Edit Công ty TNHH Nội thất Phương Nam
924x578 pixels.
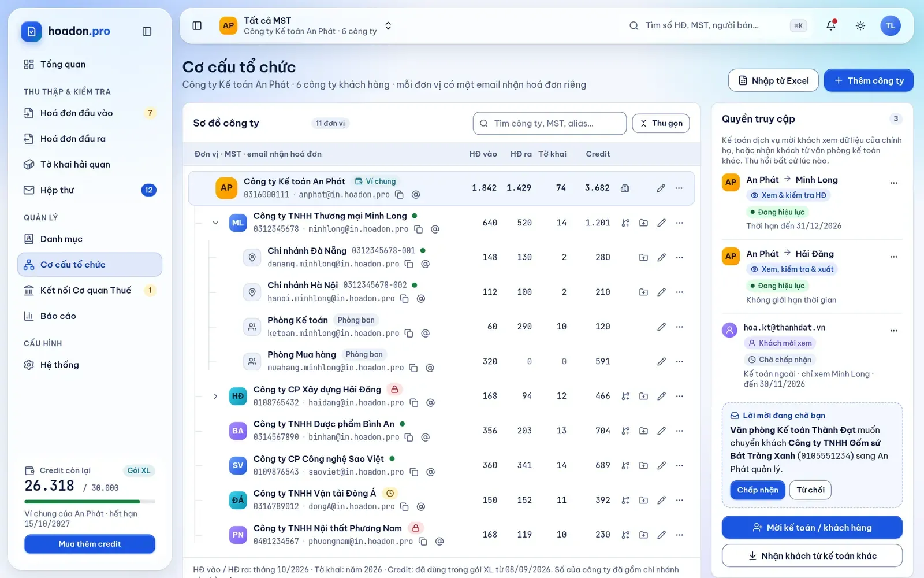coord(661,535)
